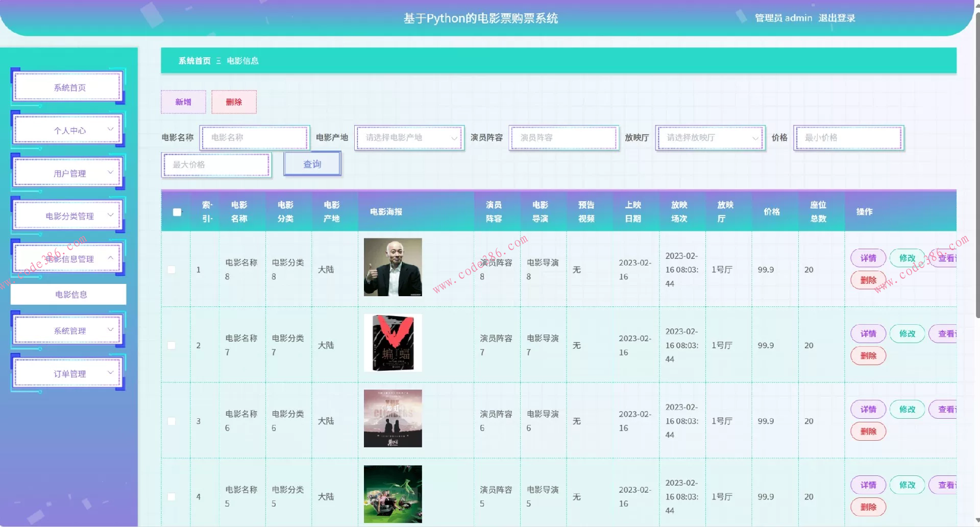Click the 新增 button to add a movie
980x527 pixels.
183,102
